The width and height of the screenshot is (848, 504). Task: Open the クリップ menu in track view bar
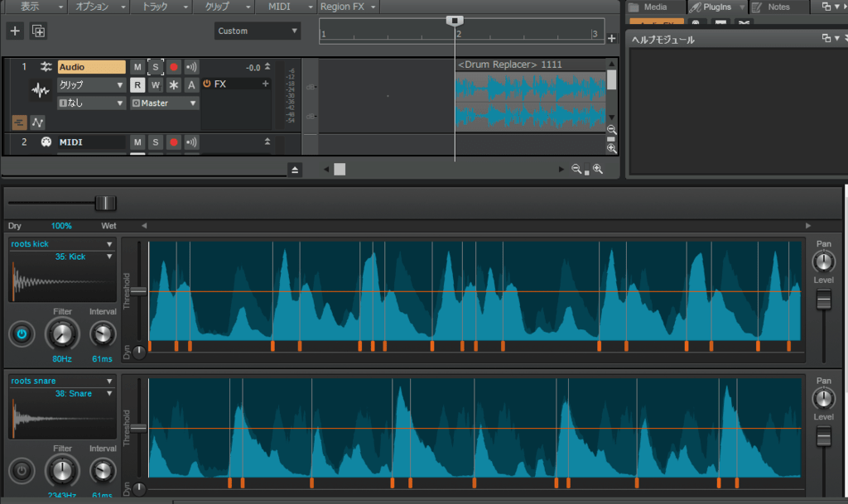point(225,7)
